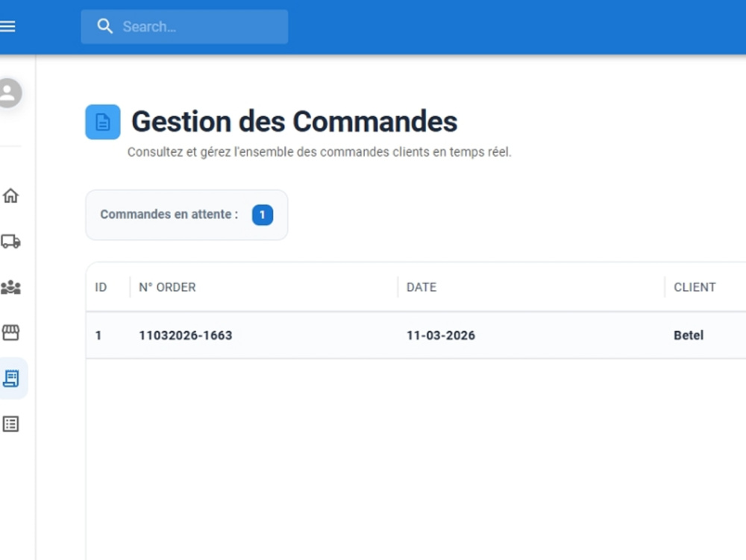
Task: Focus the Search input field
Action: 184,27
